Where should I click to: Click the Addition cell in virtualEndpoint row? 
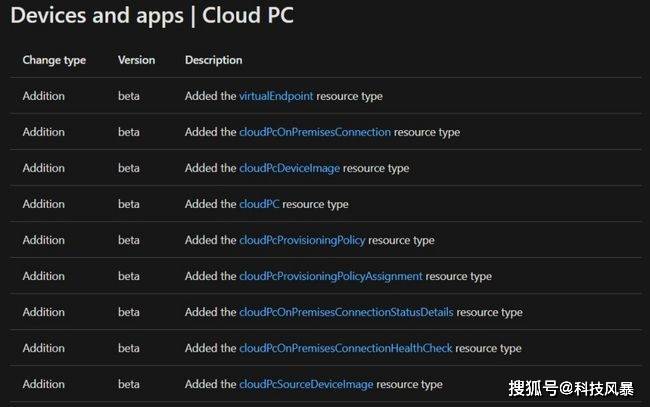pos(44,96)
